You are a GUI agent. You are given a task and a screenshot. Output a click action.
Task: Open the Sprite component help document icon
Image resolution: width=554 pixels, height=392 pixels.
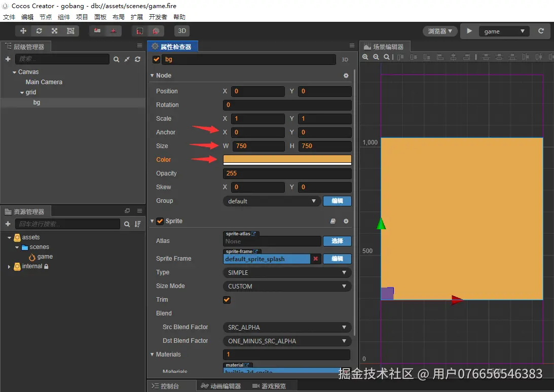tap(333, 221)
